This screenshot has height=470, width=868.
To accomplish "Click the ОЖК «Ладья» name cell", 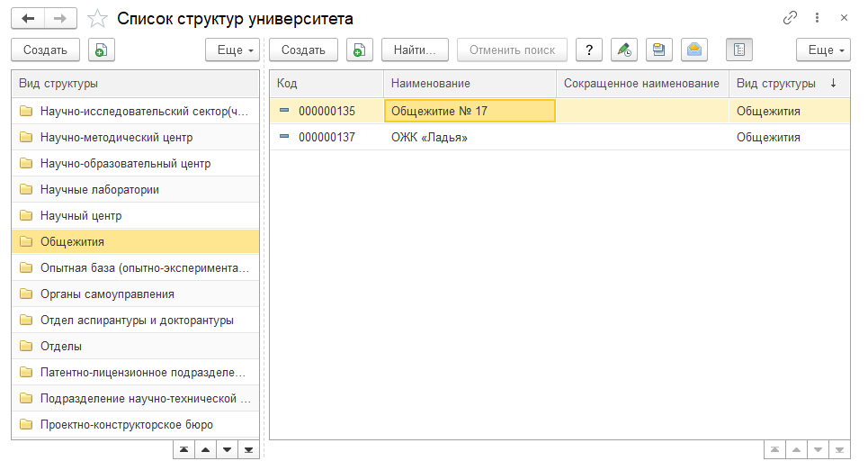I will pos(470,137).
